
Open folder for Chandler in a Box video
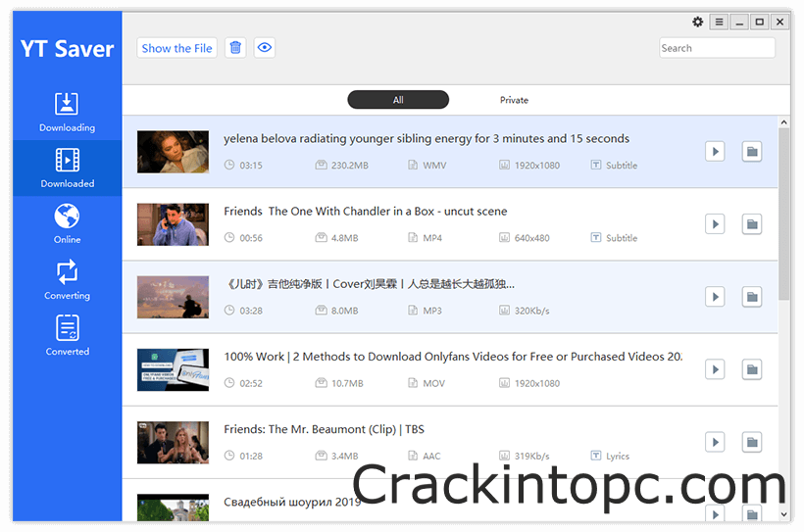(752, 224)
